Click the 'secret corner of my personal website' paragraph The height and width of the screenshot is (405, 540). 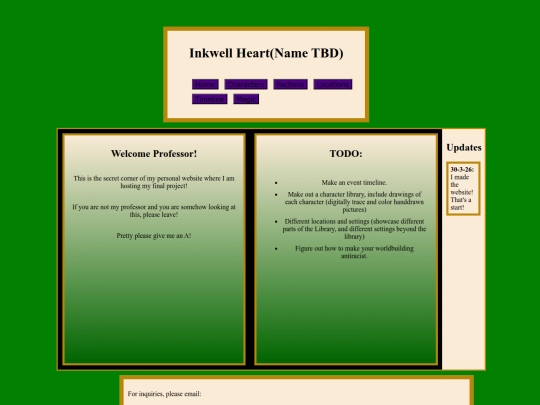click(154, 182)
